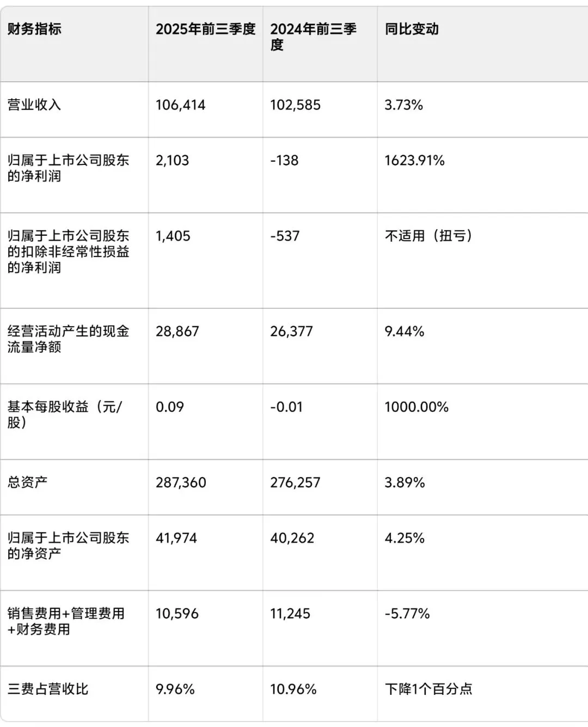Click the 2024年前三季度 header cell
588x727 pixels.
[313, 36]
